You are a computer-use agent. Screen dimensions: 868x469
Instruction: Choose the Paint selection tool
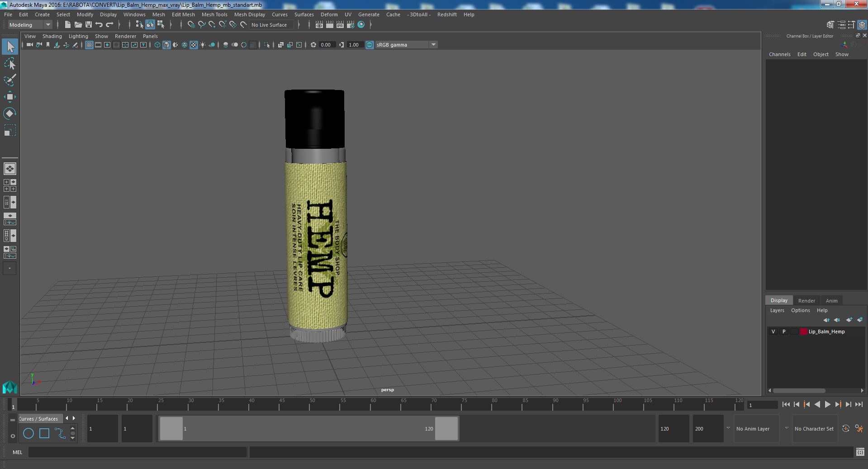pos(9,80)
